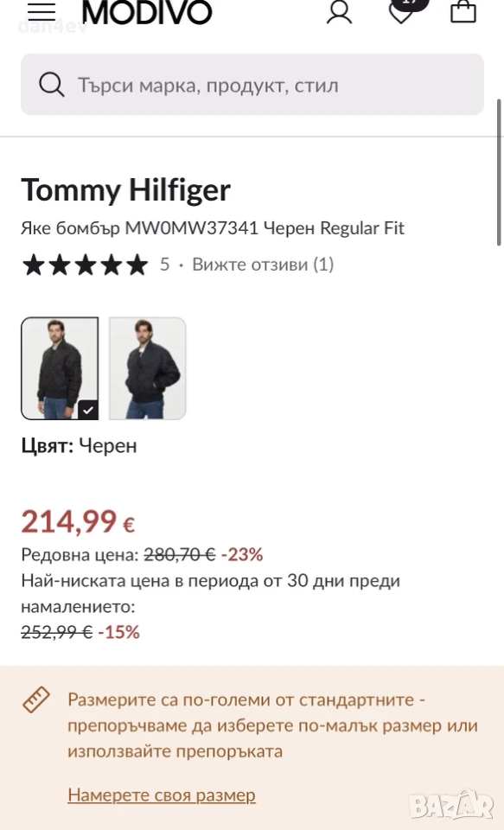
Task: Open the 'Намерете своя размер' link
Action: tap(162, 795)
